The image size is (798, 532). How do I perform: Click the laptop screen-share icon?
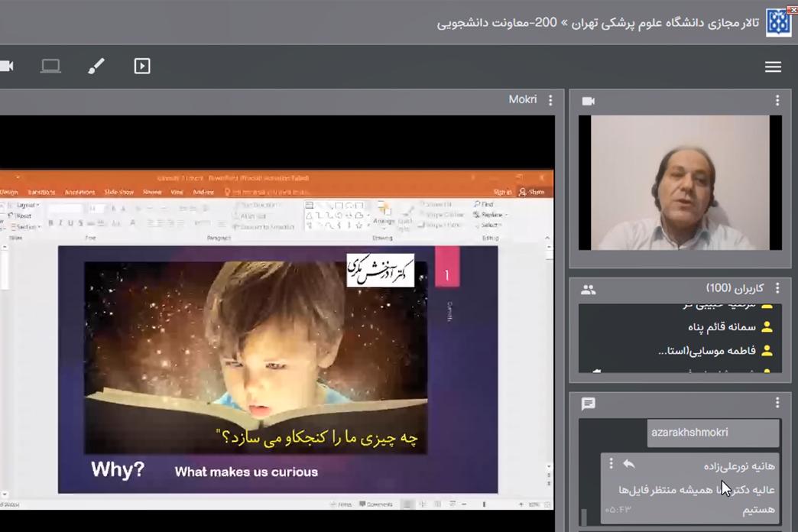(x=50, y=66)
